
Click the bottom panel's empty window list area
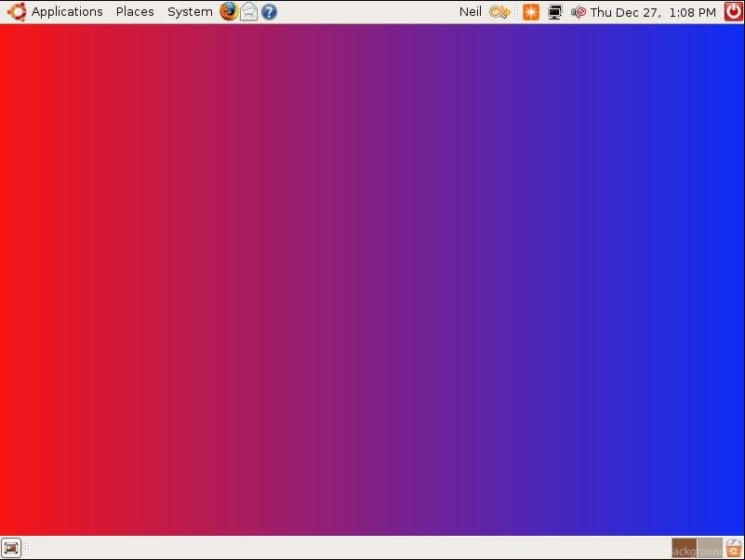344,548
